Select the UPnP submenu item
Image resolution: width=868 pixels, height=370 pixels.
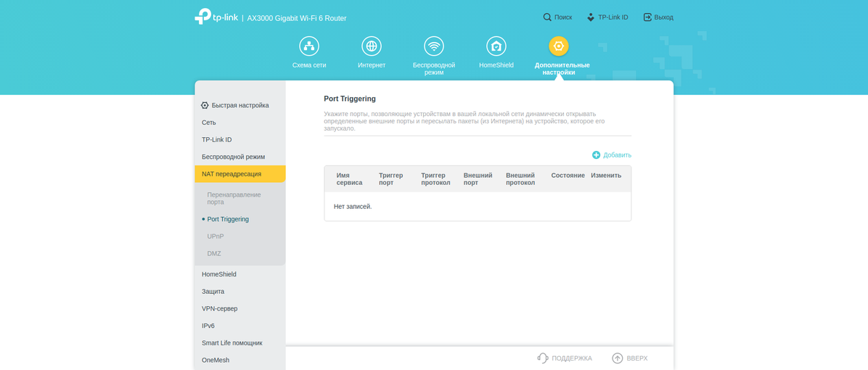216,237
